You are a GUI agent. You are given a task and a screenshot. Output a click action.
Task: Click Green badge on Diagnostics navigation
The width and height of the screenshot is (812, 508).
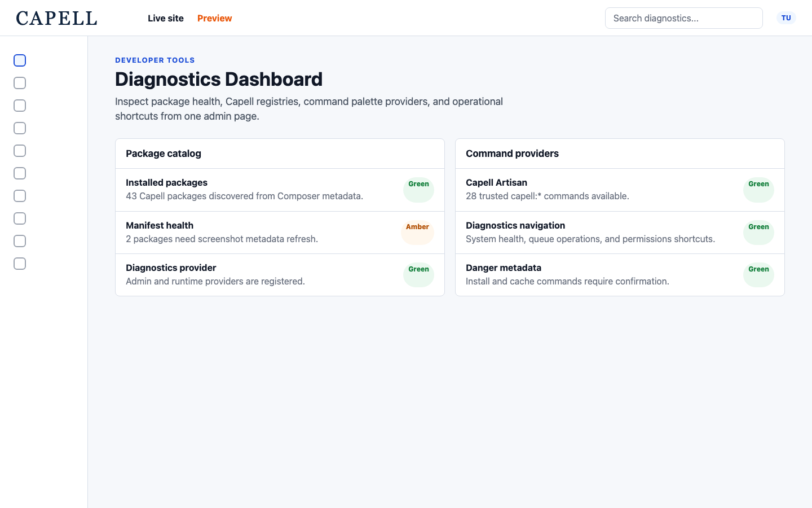pos(758,233)
